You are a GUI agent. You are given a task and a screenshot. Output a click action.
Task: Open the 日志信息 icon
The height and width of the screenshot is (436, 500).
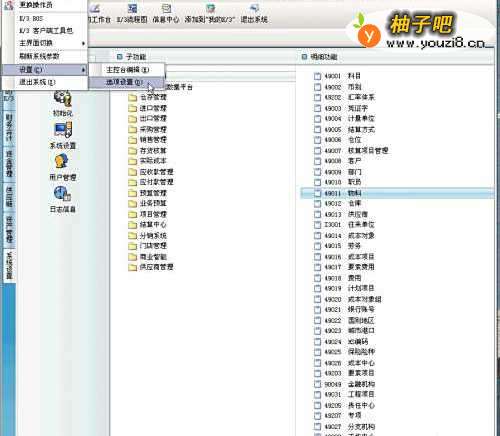pyautogui.click(x=62, y=194)
